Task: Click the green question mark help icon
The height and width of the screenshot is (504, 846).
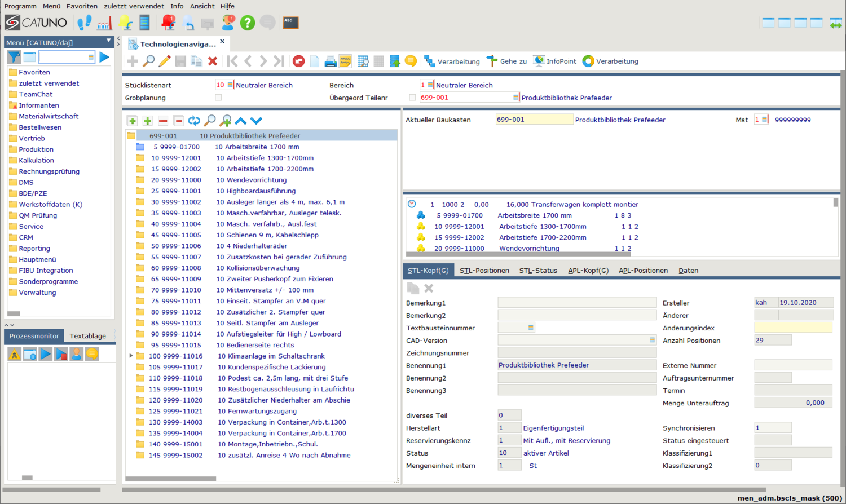Action: (x=247, y=23)
